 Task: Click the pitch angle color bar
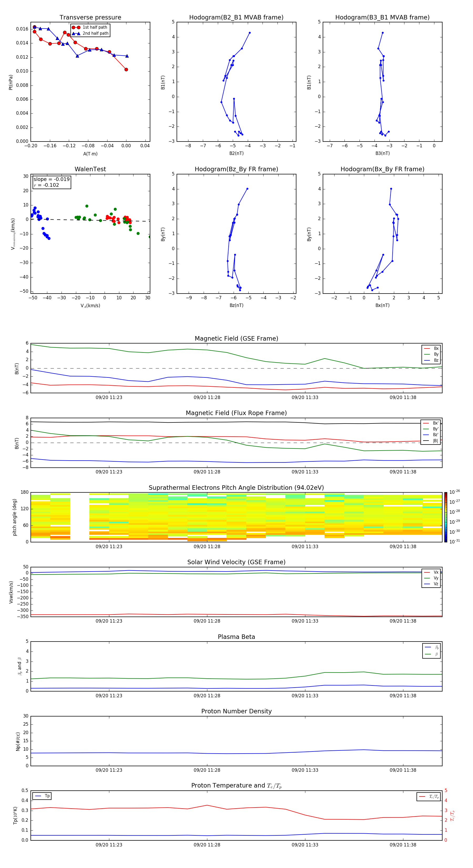tap(445, 517)
